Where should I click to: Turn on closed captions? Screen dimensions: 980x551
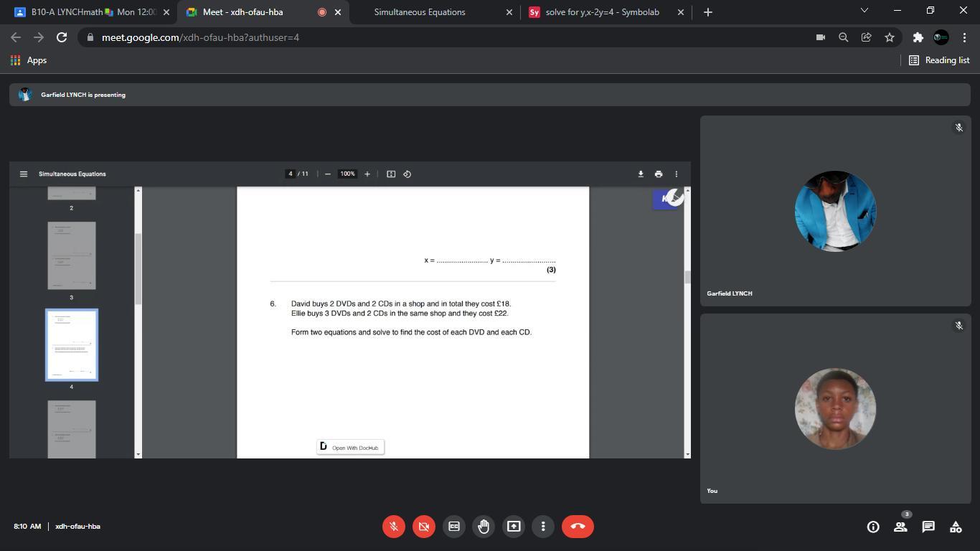coord(453,527)
